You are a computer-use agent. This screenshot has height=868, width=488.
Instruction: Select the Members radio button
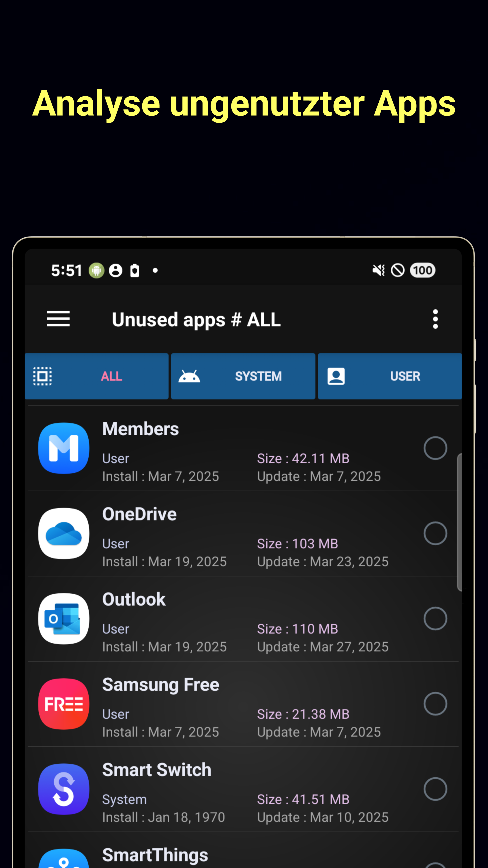point(435,448)
